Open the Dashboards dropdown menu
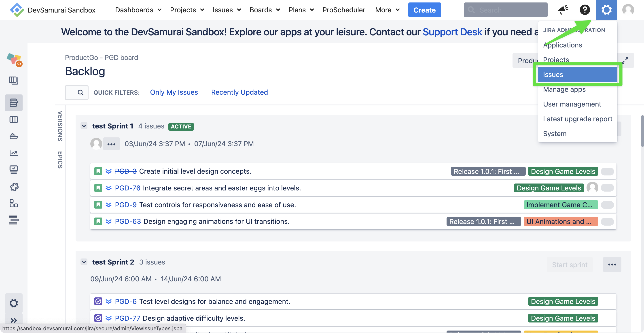The image size is (644, 333). (138, 10)
